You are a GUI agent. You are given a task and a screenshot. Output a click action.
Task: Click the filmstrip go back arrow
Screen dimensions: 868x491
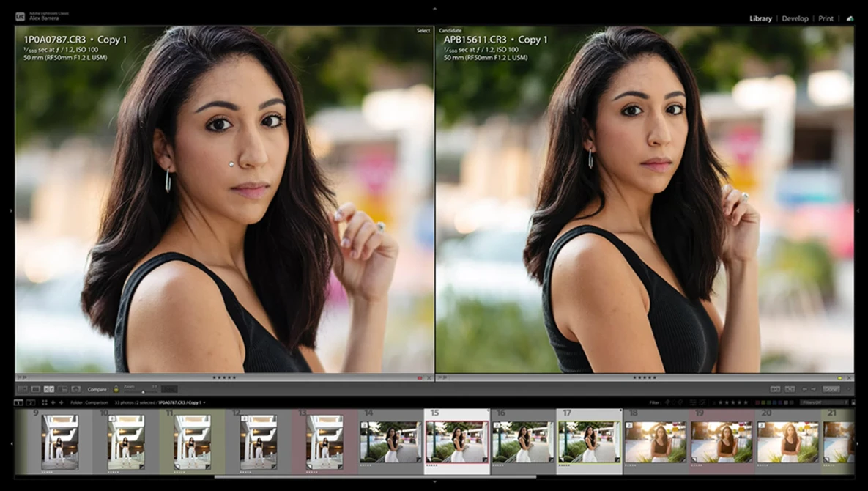53,402
